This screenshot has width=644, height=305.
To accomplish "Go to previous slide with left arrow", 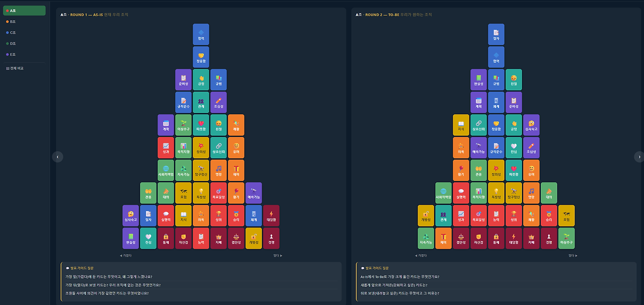I will point(57,157).
